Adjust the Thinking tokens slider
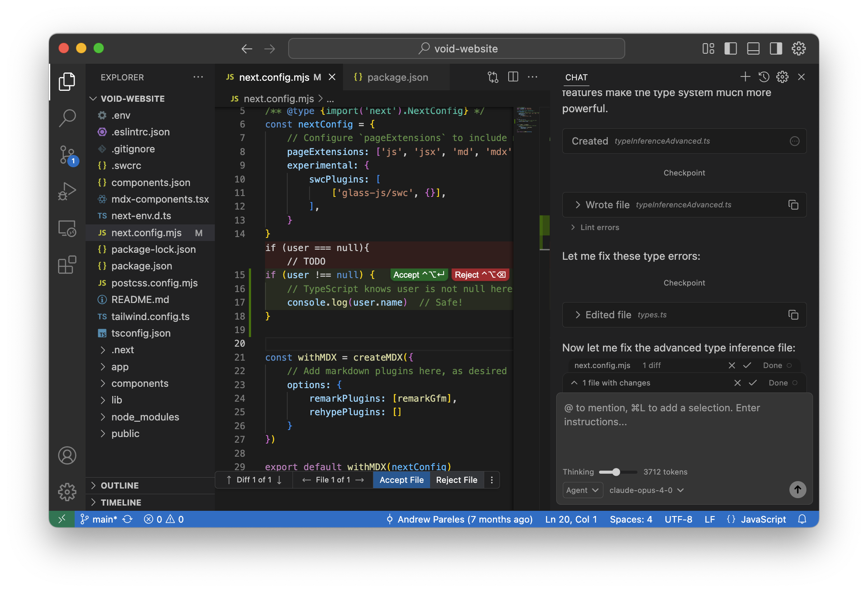868x592 pixels. pyautogui.click(x=616, y=472)
